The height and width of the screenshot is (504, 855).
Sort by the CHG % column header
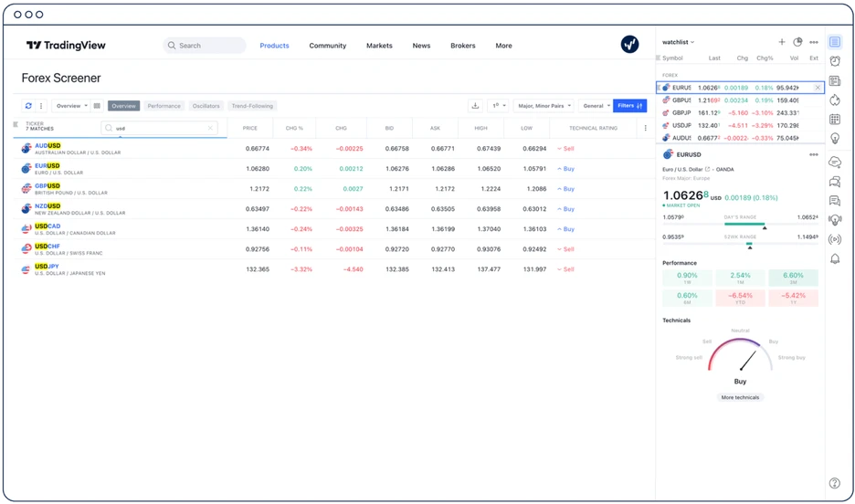294,128
